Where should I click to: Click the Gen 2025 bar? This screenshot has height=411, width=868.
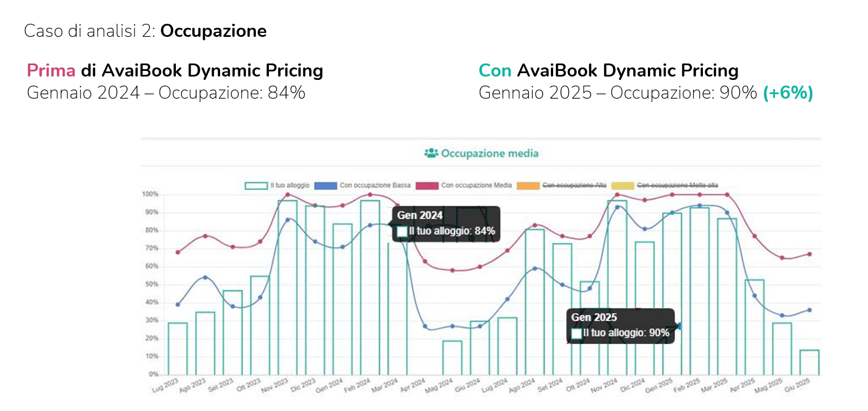tap(672, 294)
